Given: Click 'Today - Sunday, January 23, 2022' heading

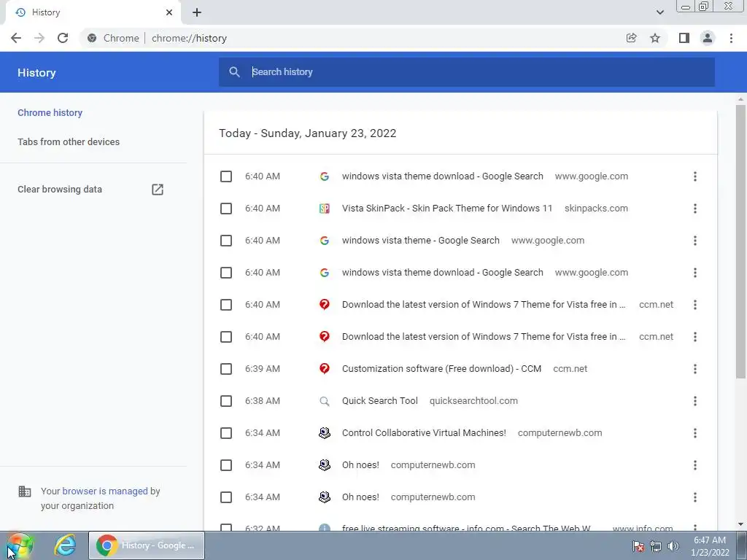Looking at the screenshot, I should point(307,133).
